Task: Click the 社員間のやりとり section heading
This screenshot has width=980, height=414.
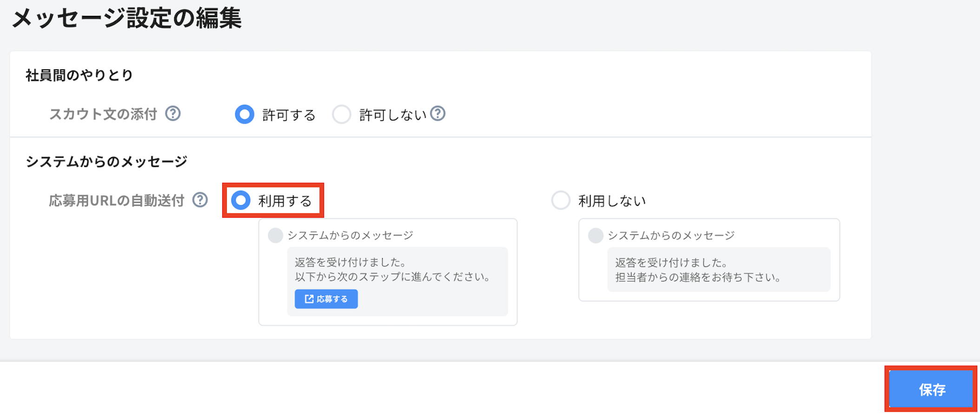Action: click(x=79, y=75)
